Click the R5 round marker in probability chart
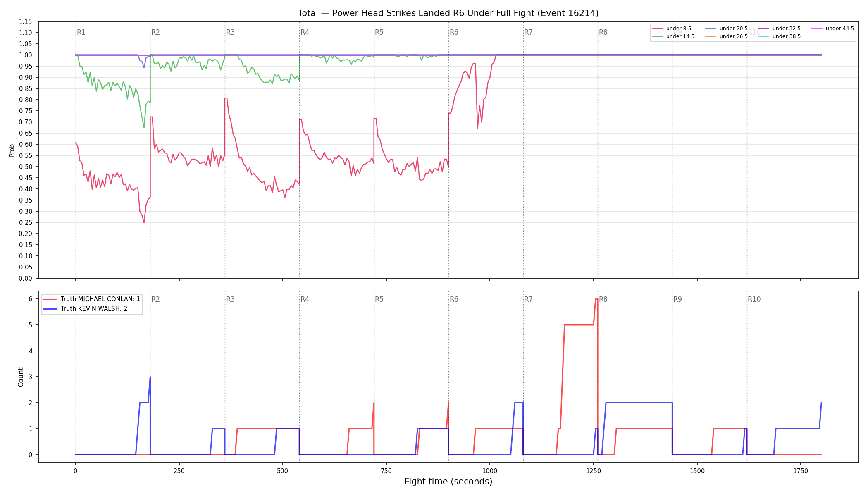 tap(379, 32)
